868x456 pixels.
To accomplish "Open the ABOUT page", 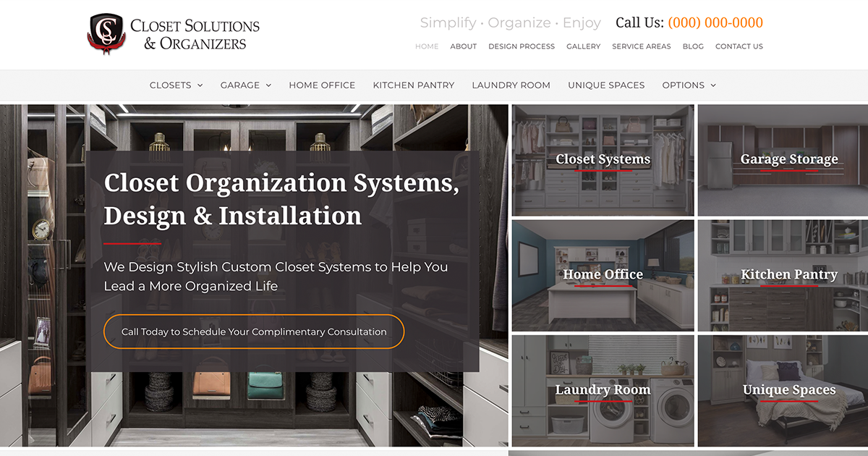I will click(x=463, y=46).
